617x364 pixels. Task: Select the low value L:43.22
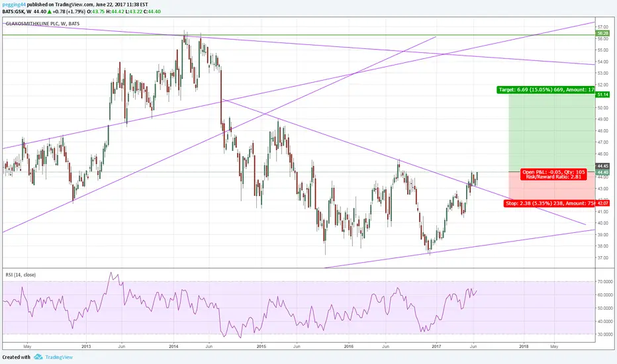coord(134,11)
